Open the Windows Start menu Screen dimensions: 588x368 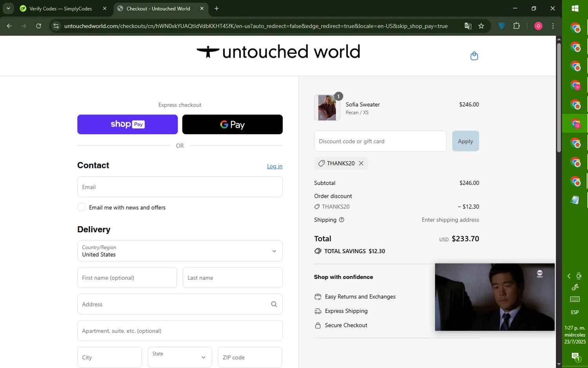tap(575, 8)
